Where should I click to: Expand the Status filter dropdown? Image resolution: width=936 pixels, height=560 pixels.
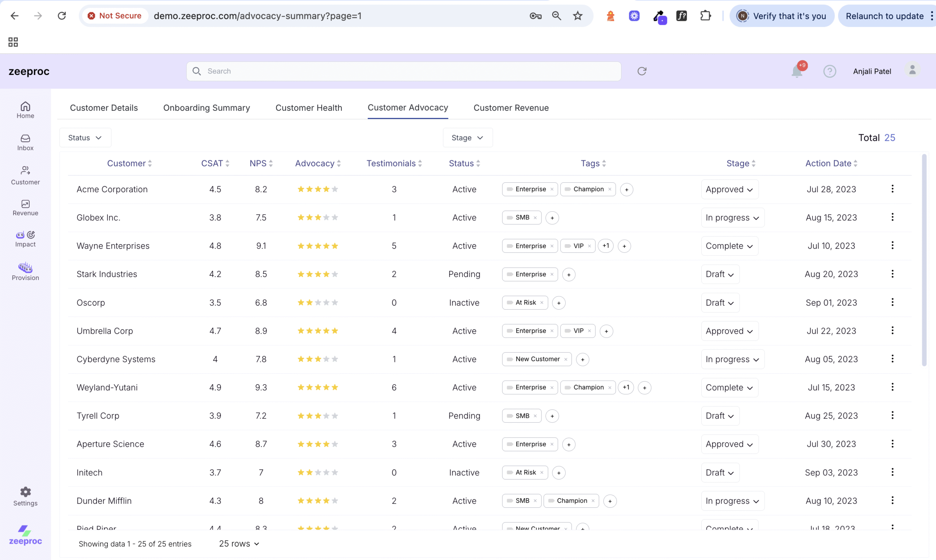(85, 138)
